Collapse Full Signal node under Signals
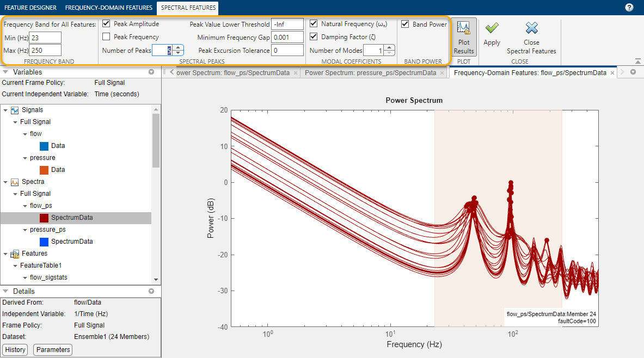 [15, 122]
